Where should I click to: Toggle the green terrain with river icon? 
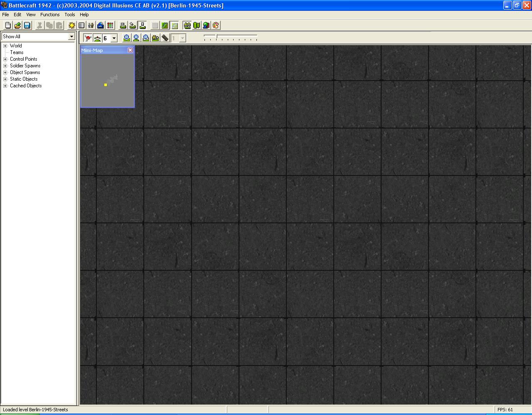pyautogui.click(x=165, y=25)
